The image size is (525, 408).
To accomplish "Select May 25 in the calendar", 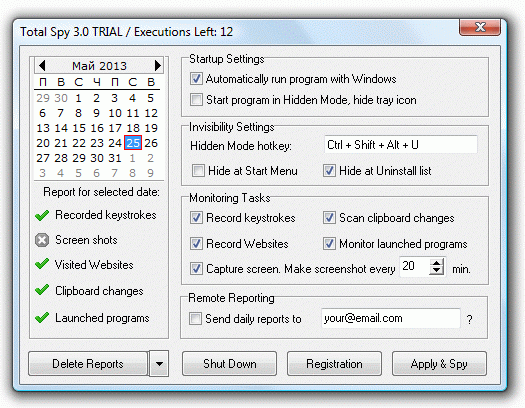I will [133, 143].
